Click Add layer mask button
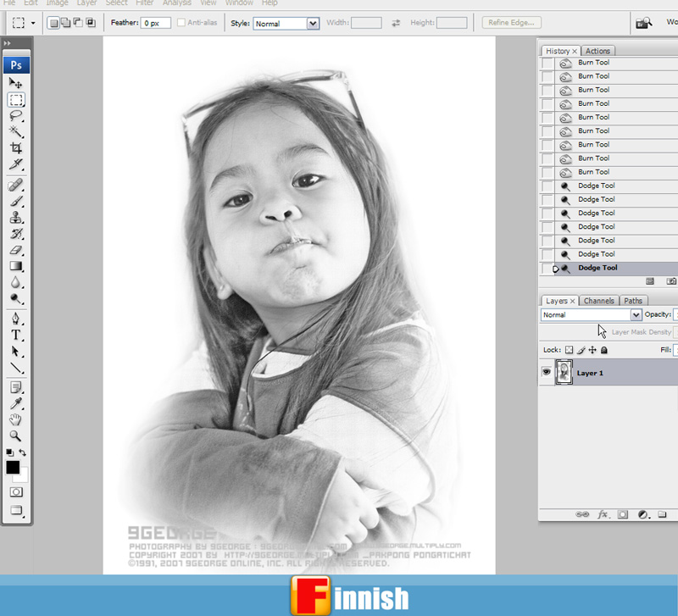678x616 pixels. point(623,514)
